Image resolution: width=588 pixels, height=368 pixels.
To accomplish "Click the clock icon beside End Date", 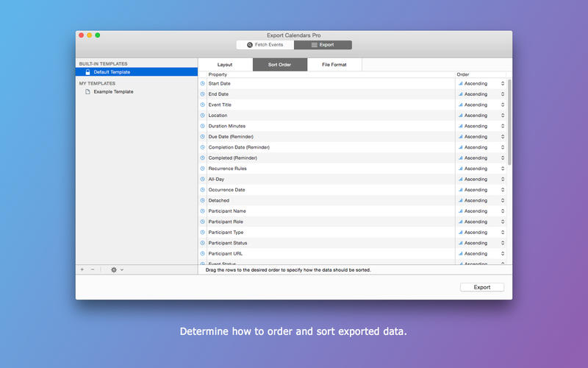I will 203,94.
